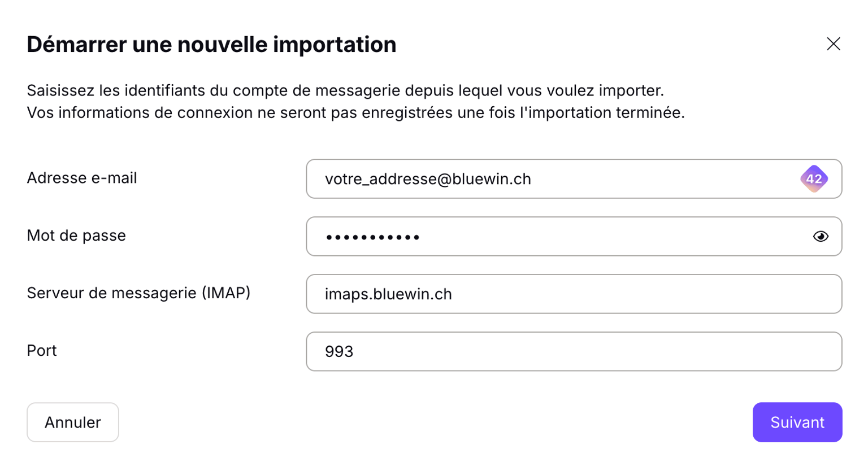Viewport: 868px width, 466px height.
Task: Click the "Port" label text
Action: click(x=42, y=351)
